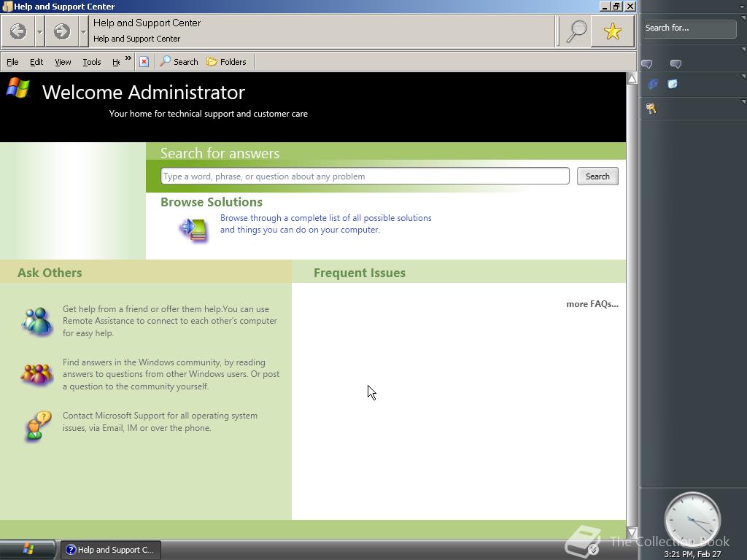
Task: Click the Windows flag logo beside Welcome Administrator
Action: 18,88
